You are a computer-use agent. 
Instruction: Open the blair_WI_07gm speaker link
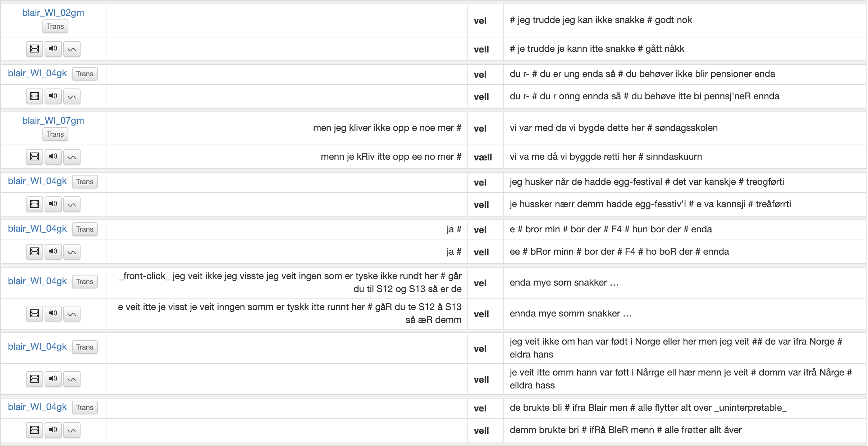tap(53, 120)
